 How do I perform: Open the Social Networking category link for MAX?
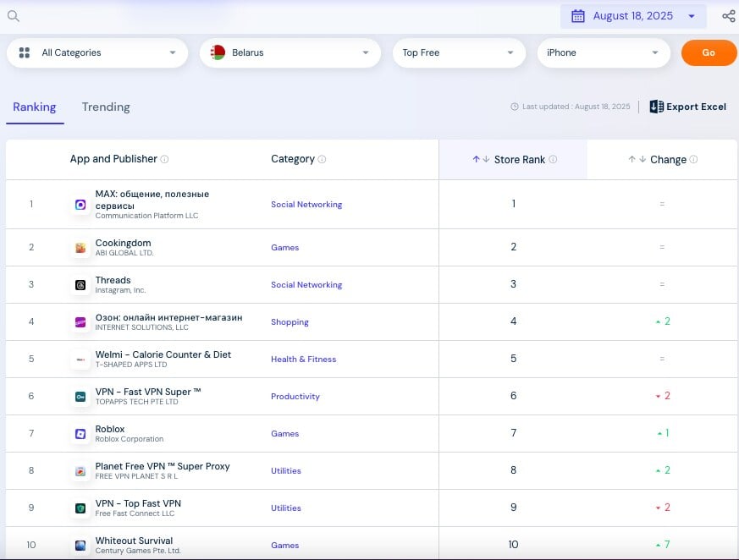306,205
